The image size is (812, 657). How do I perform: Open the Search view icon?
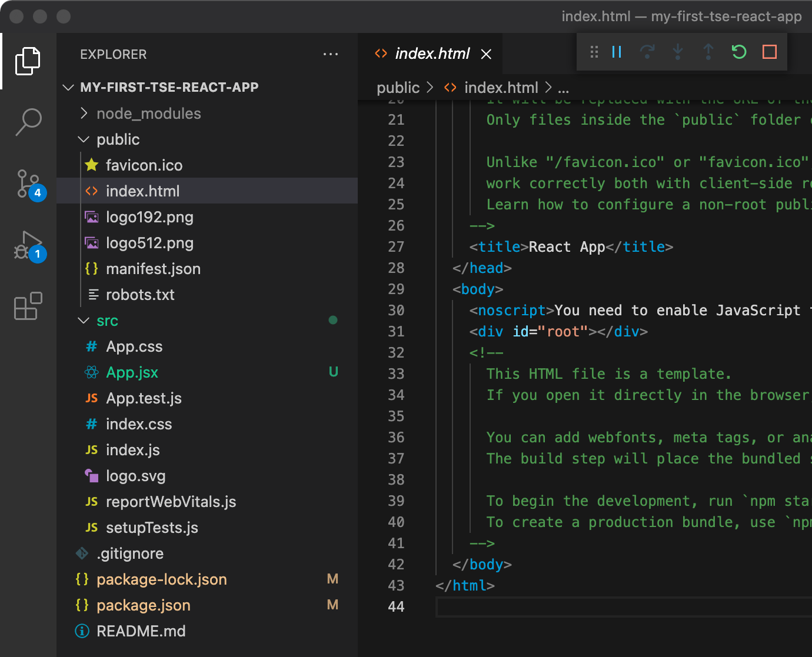[28, 122]
